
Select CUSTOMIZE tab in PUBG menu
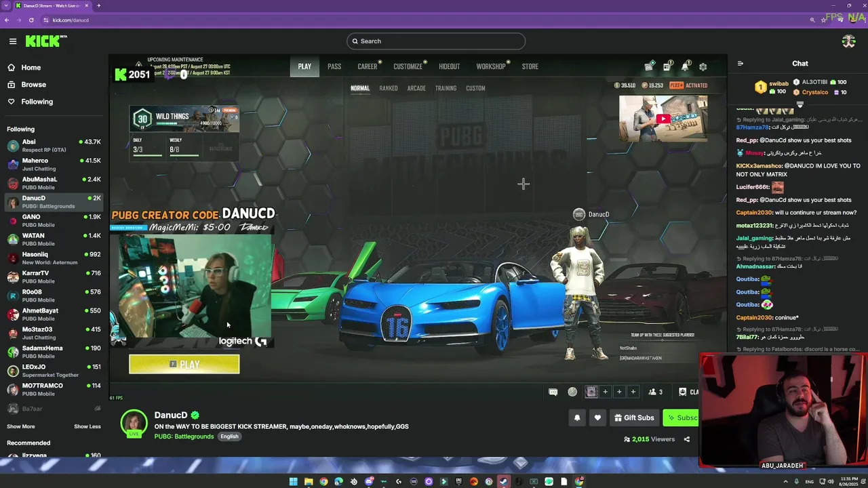(408, 66)
